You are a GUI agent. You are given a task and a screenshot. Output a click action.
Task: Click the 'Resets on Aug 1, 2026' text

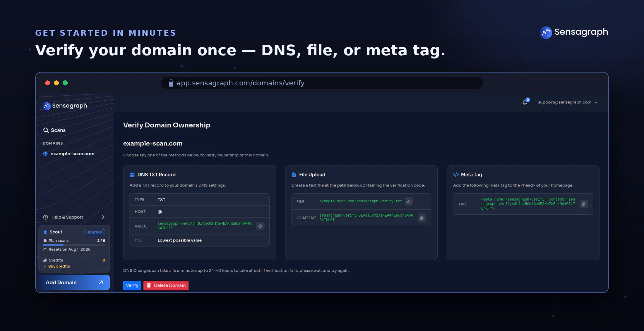(x=69, y=249)
